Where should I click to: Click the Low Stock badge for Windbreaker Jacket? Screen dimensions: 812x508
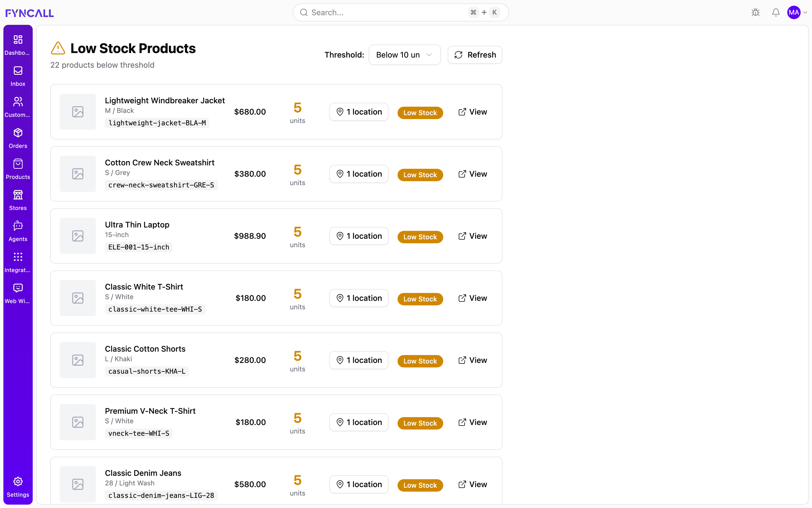click(x=420, y=113)
